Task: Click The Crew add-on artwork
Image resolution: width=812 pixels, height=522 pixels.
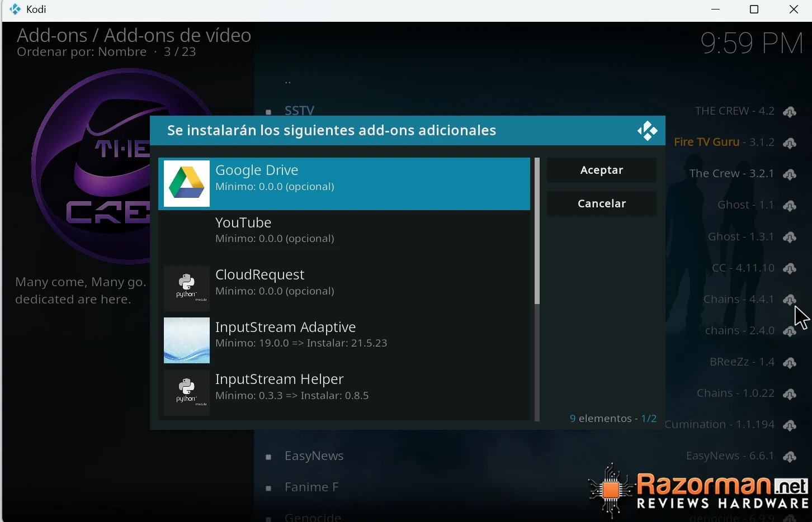Action: tap(91, 166)
